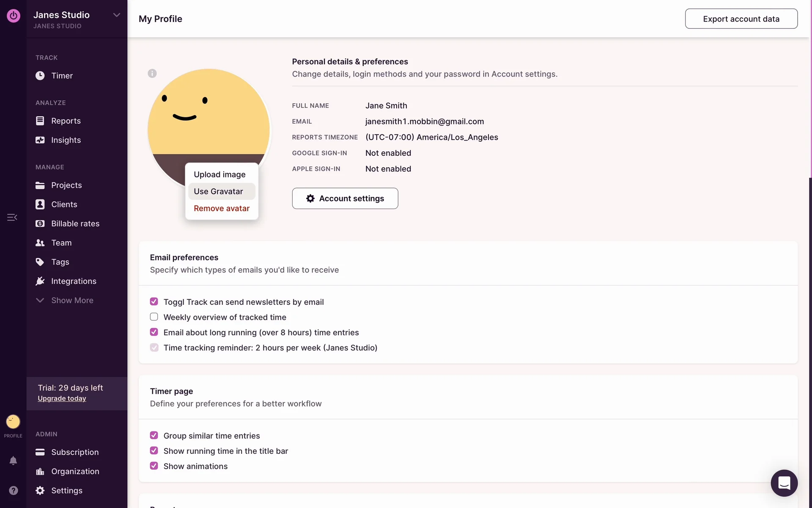Click the notifications bell icon
The height and width of the screenshot is (508, 812).
13,461
